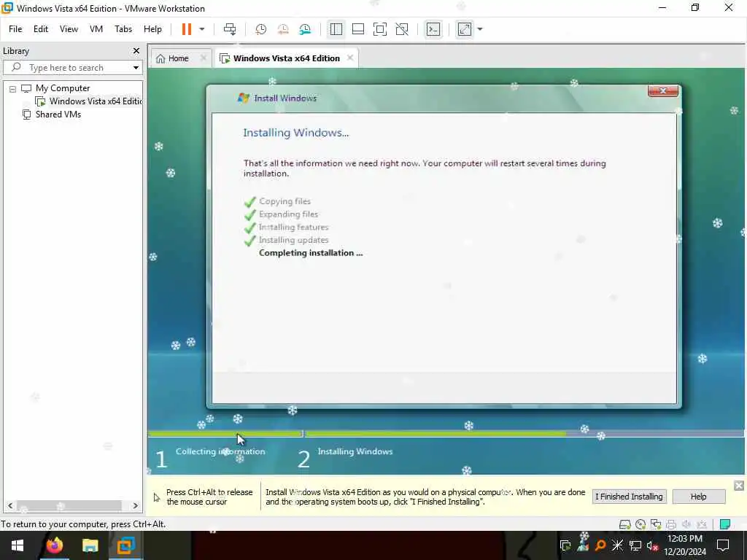Dismiss the easy install notification bar

coord(739,486)
